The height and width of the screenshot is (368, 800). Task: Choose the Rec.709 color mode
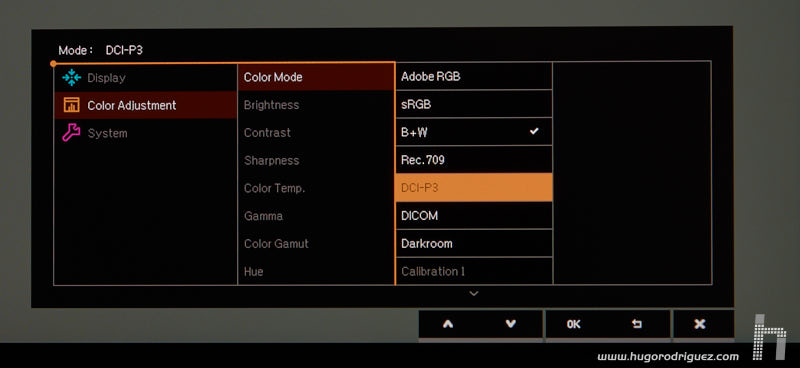(473, 160)
